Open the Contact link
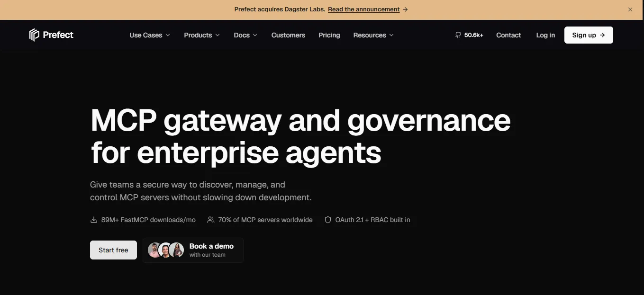Image resolution: width=644 pixels, height=295 pixels. pyautogui.click(x=508, y=35)
